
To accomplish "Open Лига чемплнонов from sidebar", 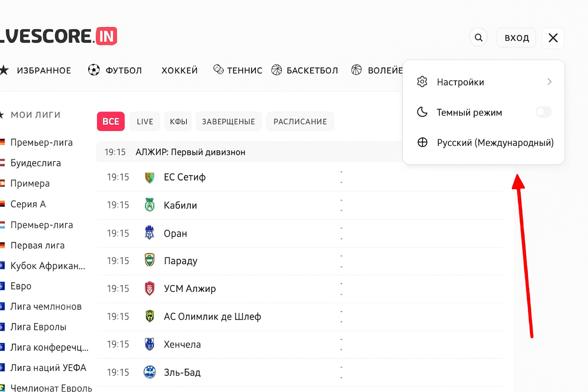I will [46, 306].
